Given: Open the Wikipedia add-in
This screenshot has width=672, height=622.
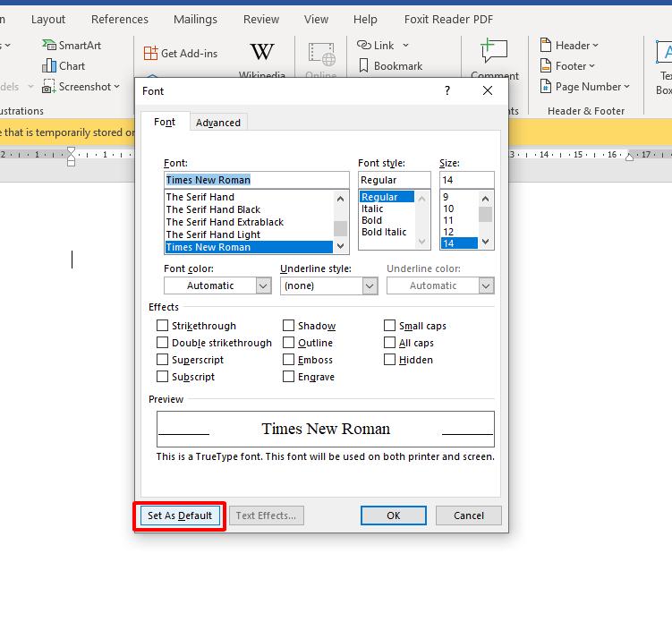Looking at the screenshot, I should click(262, 53).
